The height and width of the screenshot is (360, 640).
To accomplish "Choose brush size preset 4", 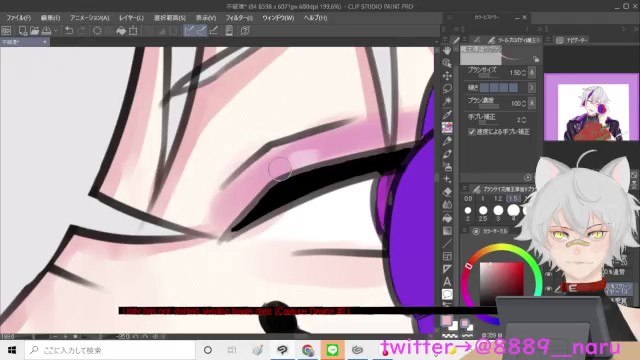I will (x=513, y=212).
